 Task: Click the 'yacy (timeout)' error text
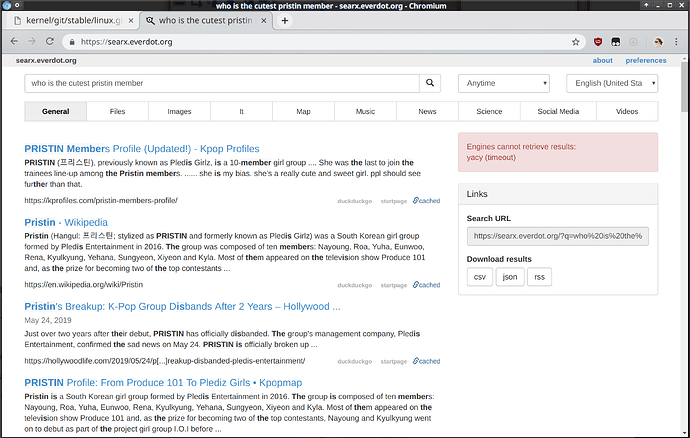(x=491, y=157)
